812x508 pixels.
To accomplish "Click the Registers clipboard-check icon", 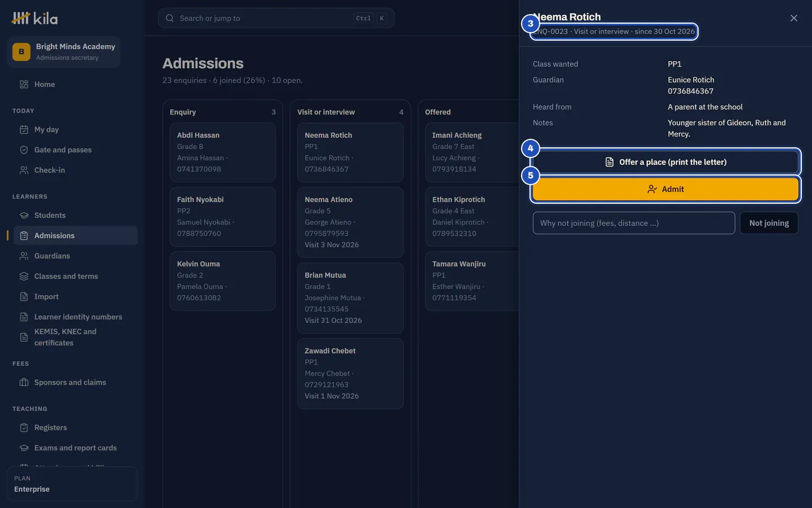I will click(24, 427).
